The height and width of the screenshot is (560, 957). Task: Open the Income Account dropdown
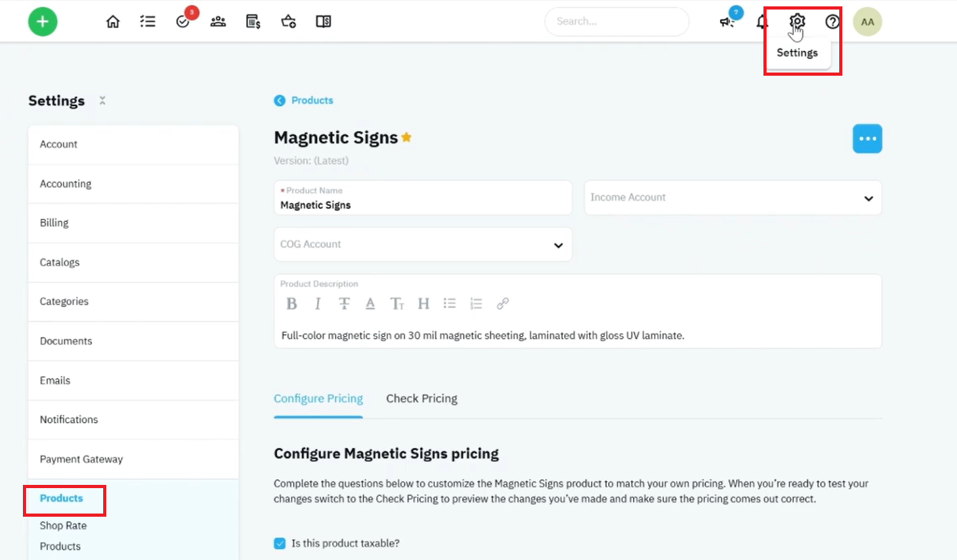pos(733,198)
